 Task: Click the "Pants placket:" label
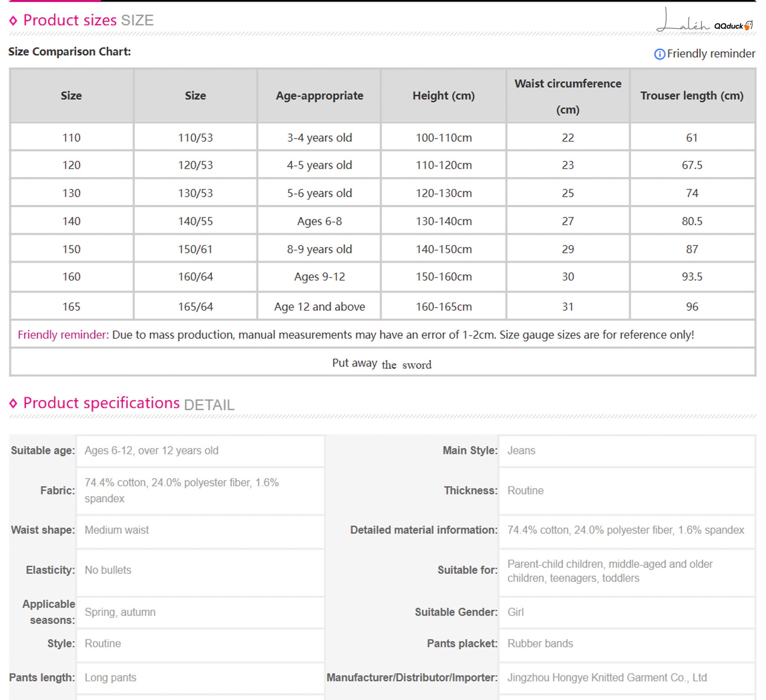[x=462, y=644]
